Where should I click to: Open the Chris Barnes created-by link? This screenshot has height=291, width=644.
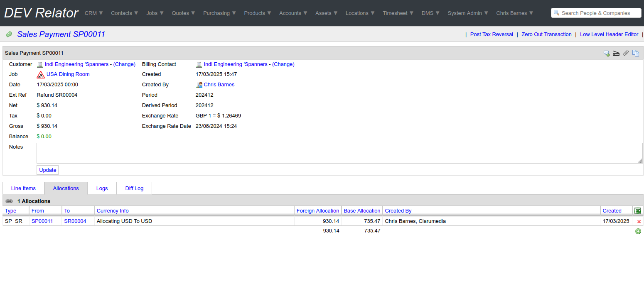click(219, 85)
